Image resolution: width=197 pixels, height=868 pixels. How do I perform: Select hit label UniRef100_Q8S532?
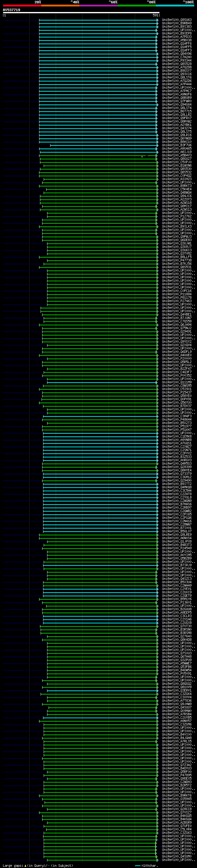[177, 172]
